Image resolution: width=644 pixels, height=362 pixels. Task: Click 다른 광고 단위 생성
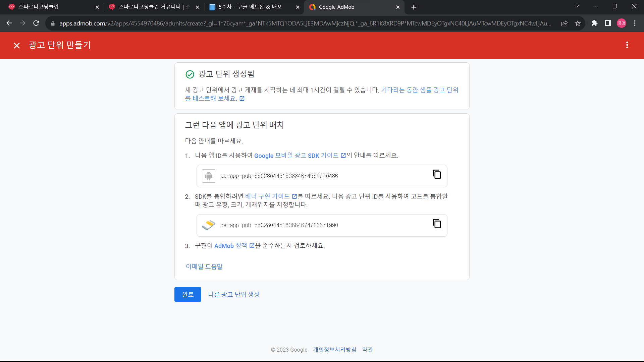pyautogui.click(x=234, y=294)
